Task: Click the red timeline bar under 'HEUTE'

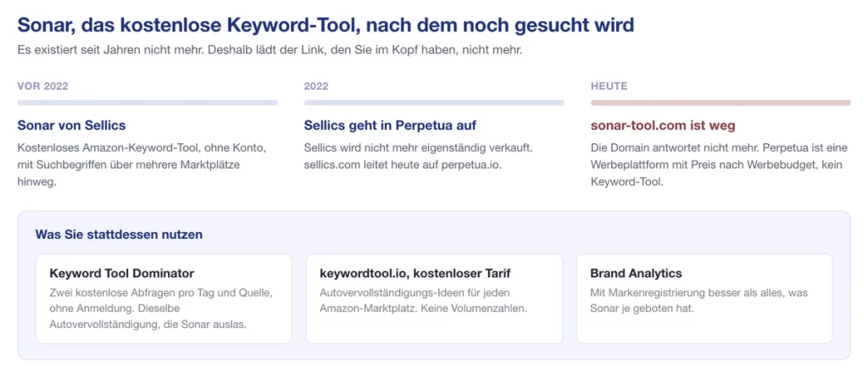Action: [721, 103]
